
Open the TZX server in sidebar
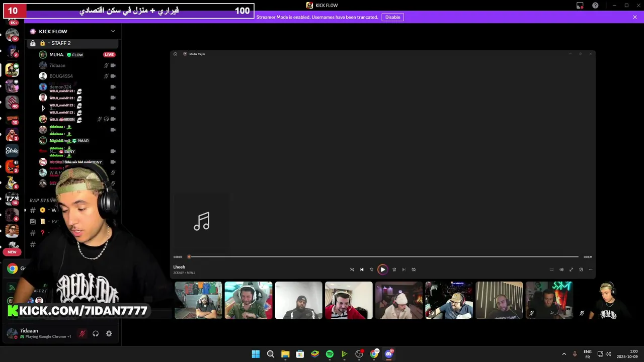tap(12, 199)
